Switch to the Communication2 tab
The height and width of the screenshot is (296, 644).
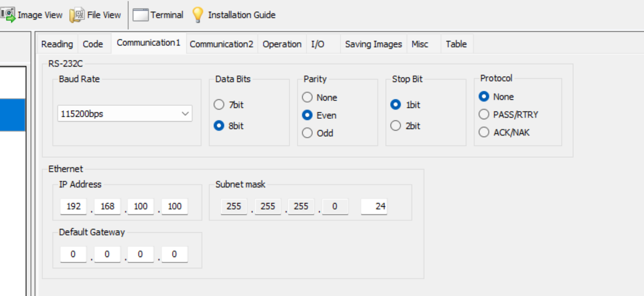222,44
